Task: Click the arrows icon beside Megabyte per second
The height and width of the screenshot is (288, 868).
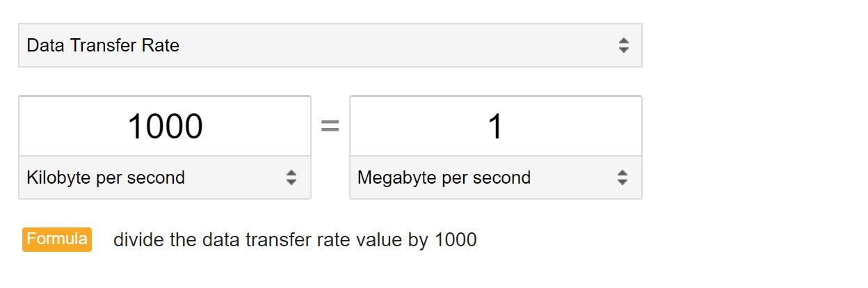Action: (x=622, y=178)
